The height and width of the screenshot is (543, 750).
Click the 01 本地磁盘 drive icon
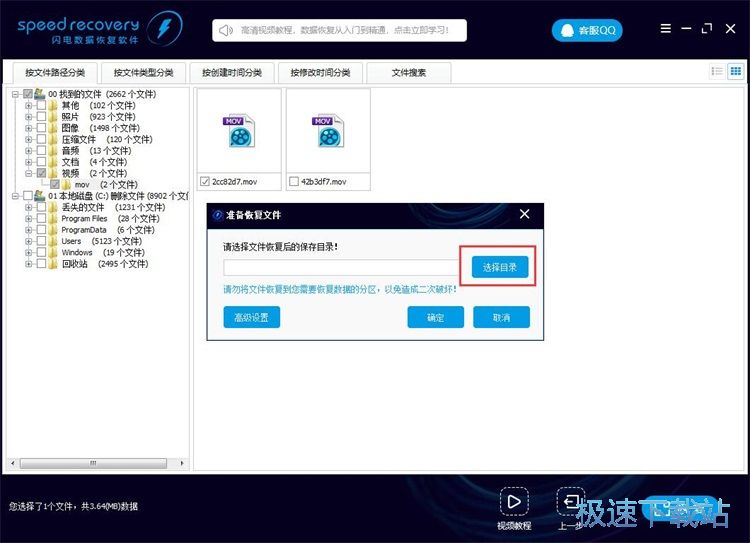[x=40, y=196]
